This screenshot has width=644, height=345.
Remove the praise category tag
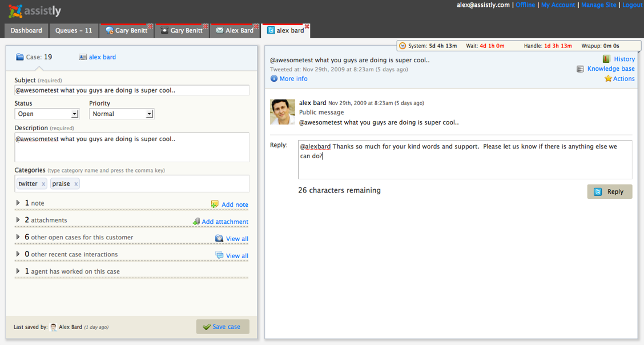pos(76,184)
